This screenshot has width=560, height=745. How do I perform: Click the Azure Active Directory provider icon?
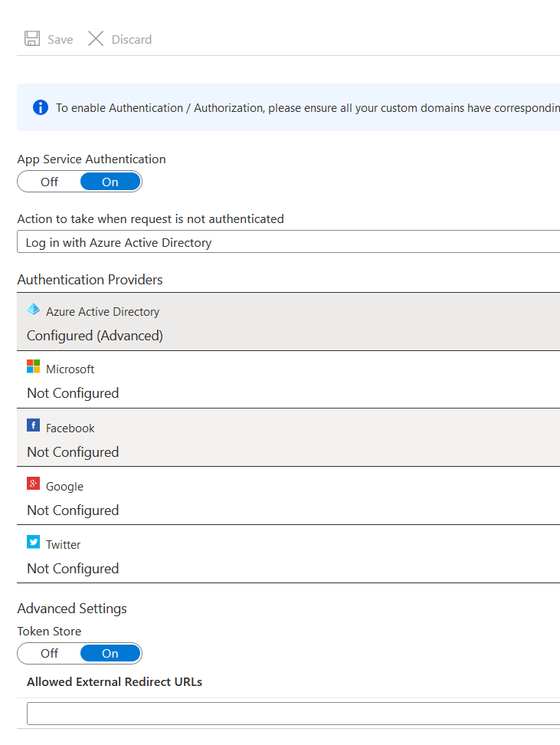click(34, 310)
